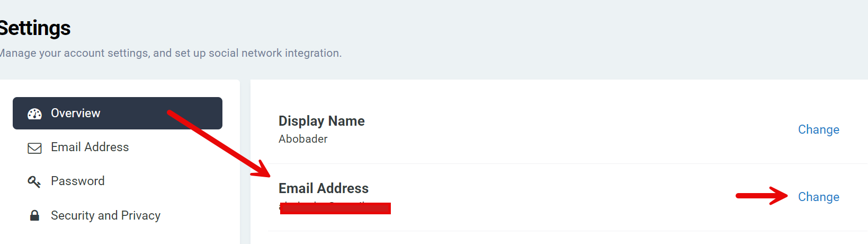Click the "social network integration" subtitle text
This screenshot has height=244, width=868.
pos(274,53)
